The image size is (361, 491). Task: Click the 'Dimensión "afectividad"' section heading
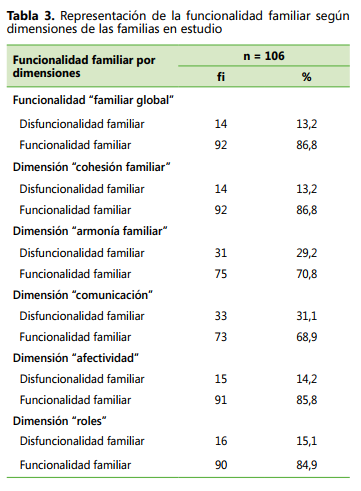click(76, 358)
